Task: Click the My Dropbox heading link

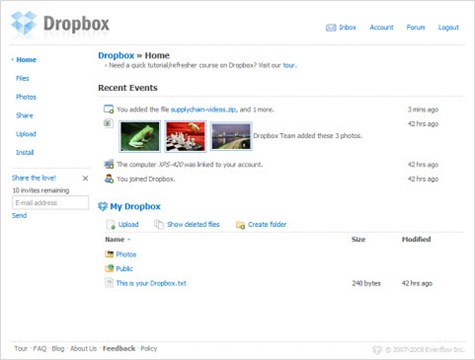Action: [x=135, y=206]
